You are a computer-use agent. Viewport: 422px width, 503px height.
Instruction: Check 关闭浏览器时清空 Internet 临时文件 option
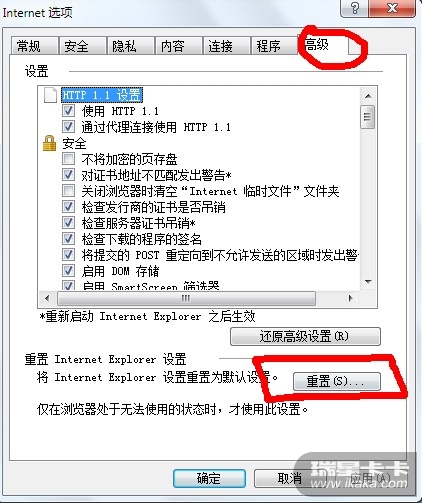point(68,191)
